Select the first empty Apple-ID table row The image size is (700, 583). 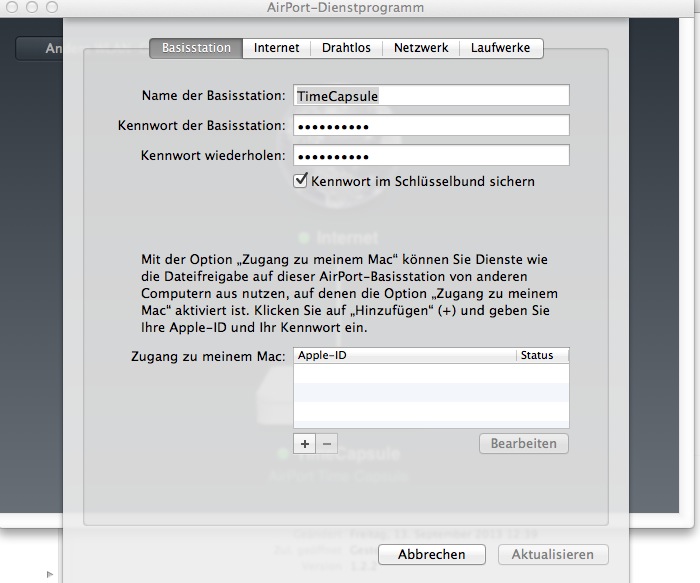coord(431,373)
